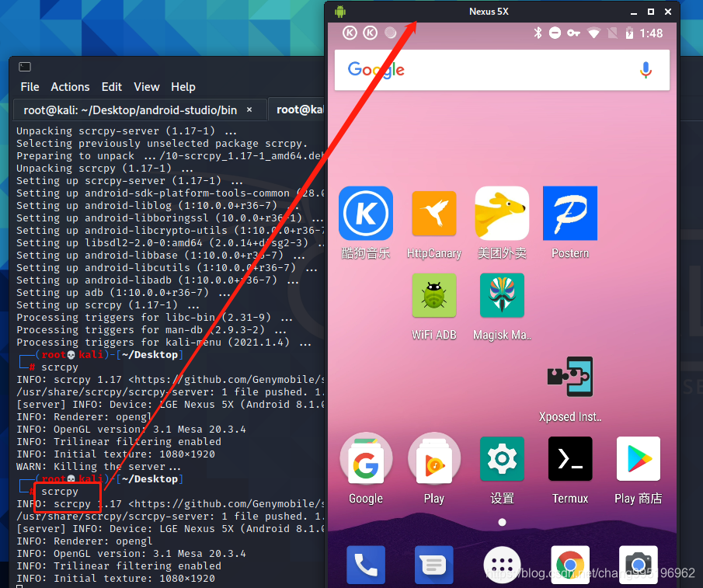Click the 'WARN: Killing the server' line

point(99,467)
